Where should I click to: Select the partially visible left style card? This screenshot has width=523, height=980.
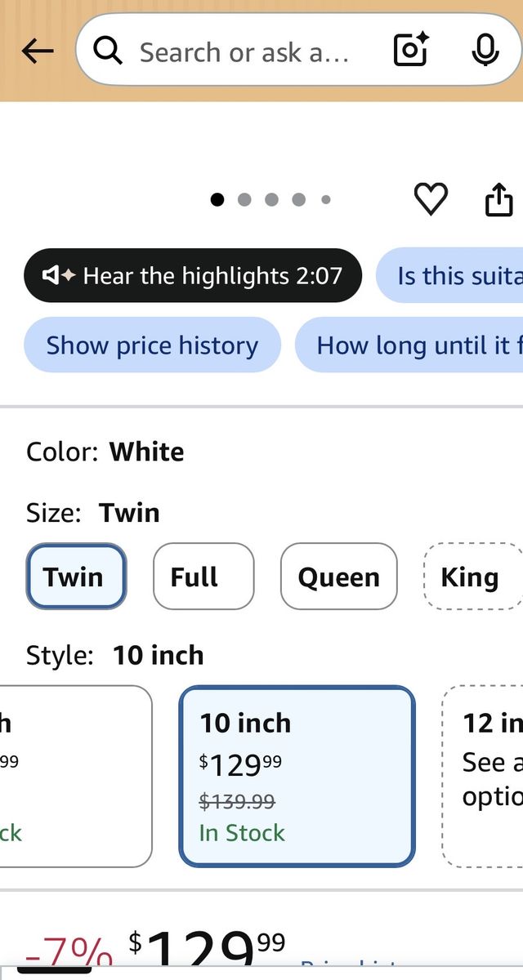point(76,776)
